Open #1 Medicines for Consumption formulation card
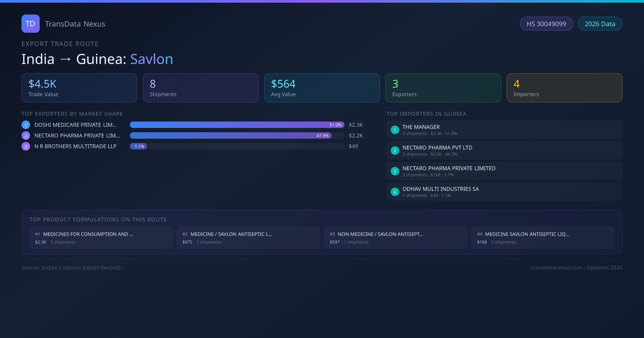Screen dimensions: 644x338 101,238
